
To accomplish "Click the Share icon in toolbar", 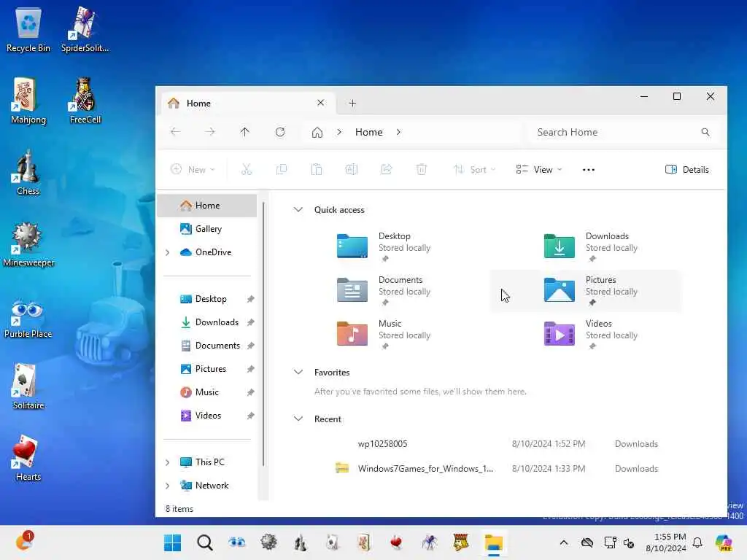I will click(387, 169).
